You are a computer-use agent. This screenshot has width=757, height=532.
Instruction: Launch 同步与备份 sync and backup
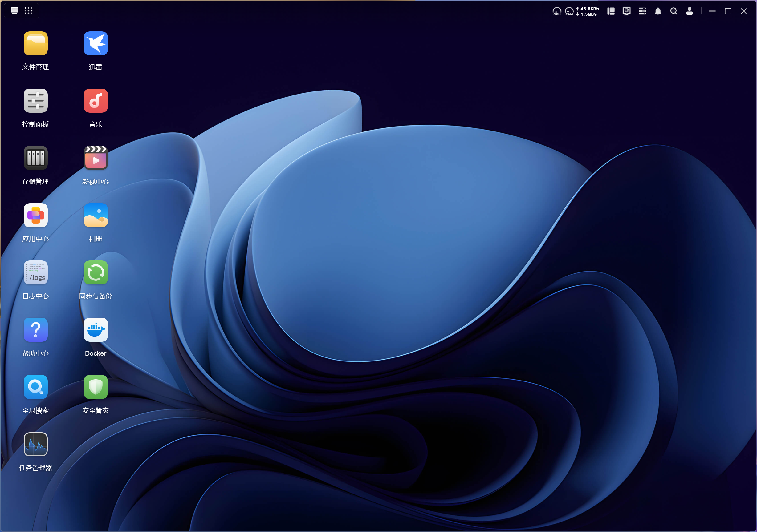pyautogui.click(x=96, y=273)
